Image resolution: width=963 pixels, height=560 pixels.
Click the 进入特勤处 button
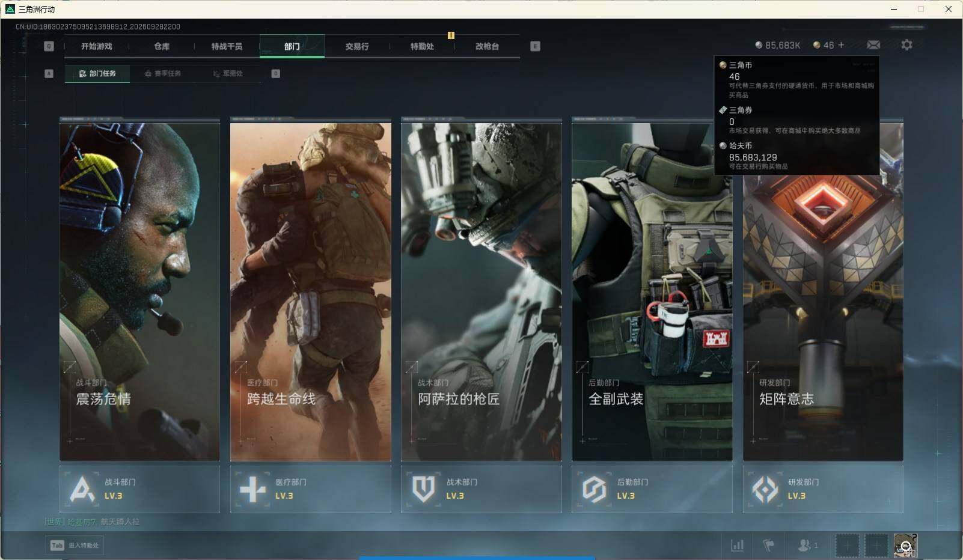75,546
